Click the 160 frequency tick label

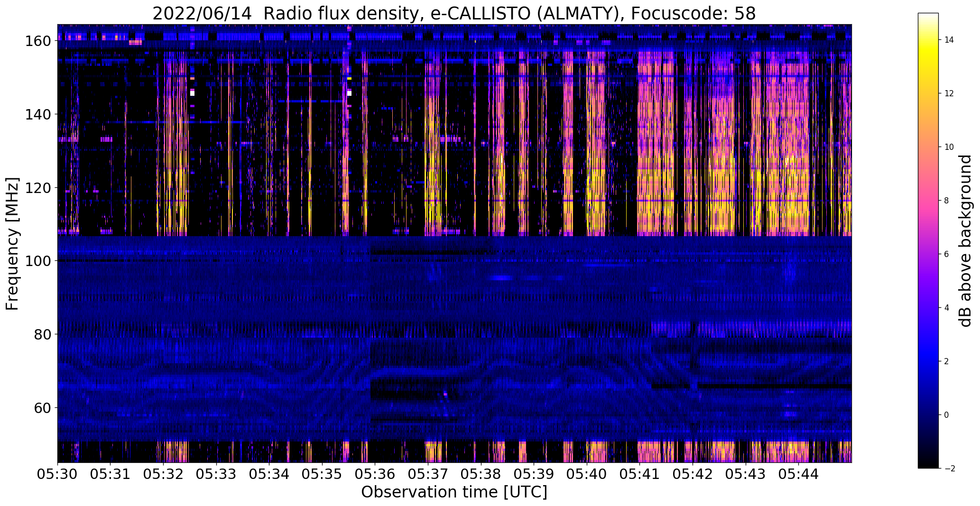pos(38,41)
